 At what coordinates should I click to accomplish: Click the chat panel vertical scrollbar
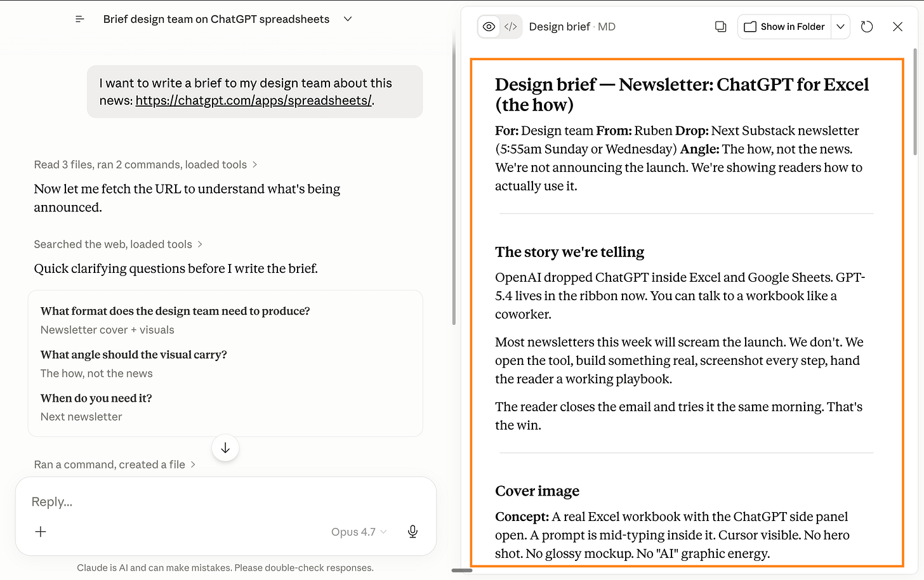(454, 178)
